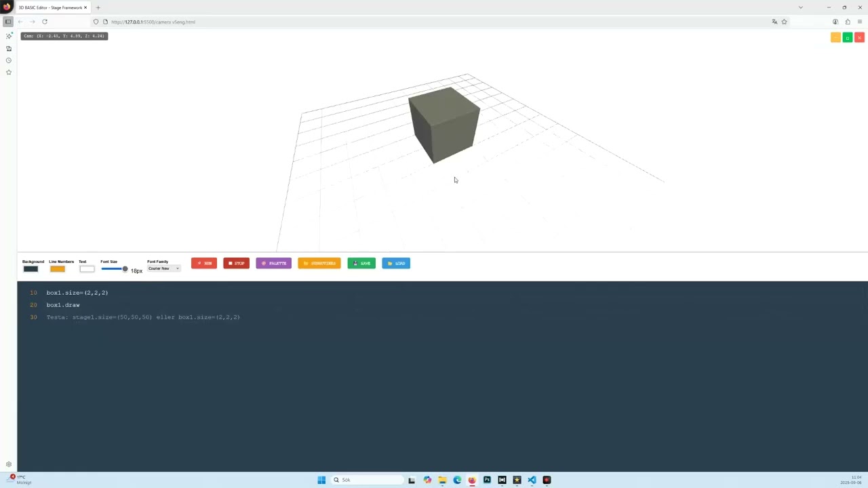Viewport: 868px width, 488px height.
Task: Click the STOP button
Action: point(236,263)
